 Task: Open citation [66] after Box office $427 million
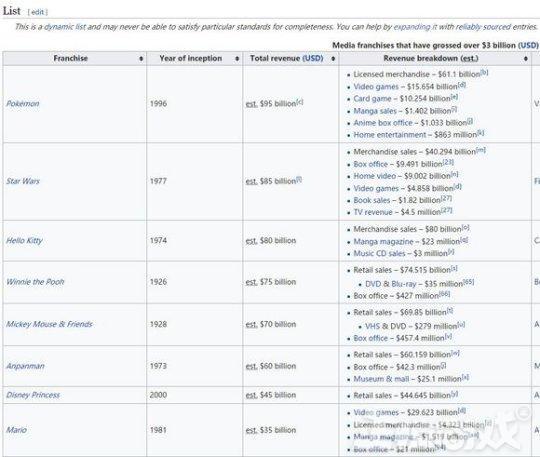[x=445, y=294]
